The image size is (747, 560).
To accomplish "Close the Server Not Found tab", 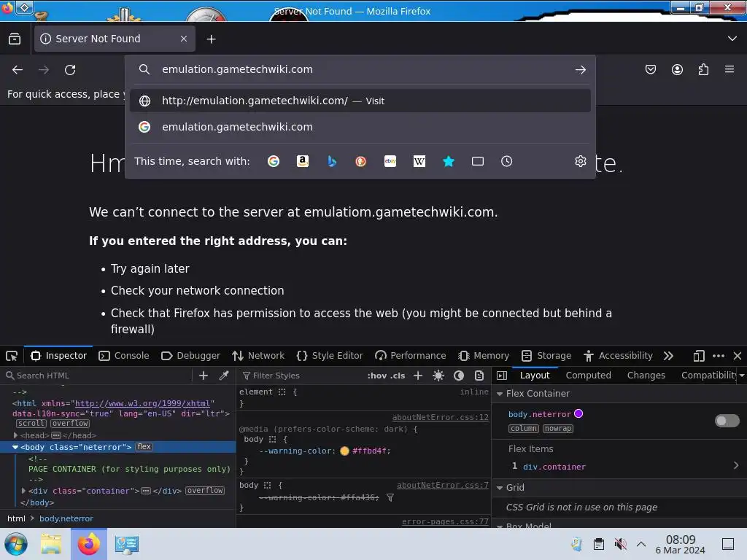I will (x=183, y=39).
